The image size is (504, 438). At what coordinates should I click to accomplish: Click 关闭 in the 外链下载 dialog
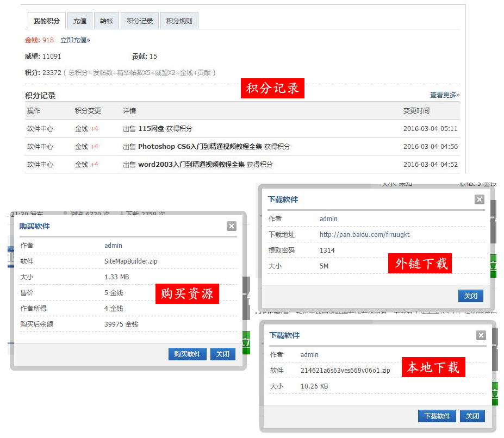(x=470, y=296)
